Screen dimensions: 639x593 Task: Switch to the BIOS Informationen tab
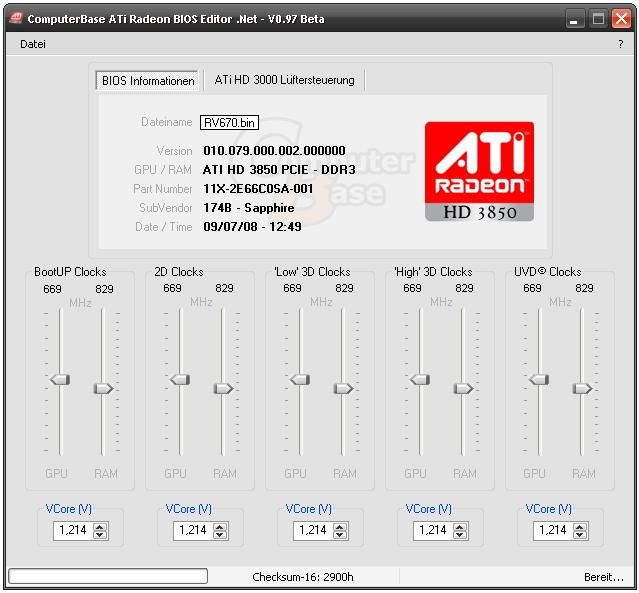tap(148, 81)
